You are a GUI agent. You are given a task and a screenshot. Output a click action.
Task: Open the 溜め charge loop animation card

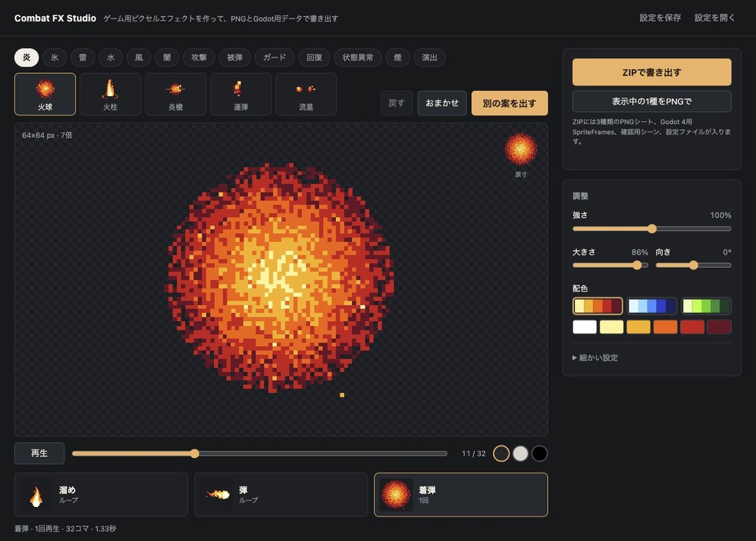101,495
